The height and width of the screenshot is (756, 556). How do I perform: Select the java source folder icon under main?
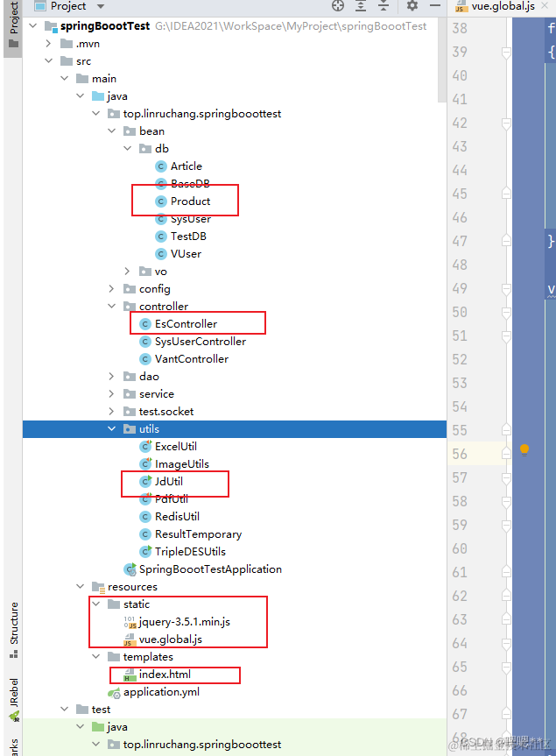(x=98, y=96)
